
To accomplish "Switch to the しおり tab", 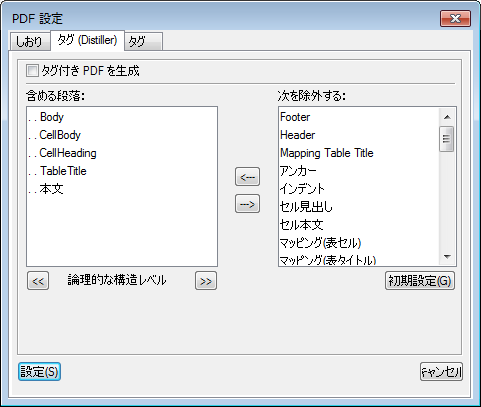I will coord(30,41).
